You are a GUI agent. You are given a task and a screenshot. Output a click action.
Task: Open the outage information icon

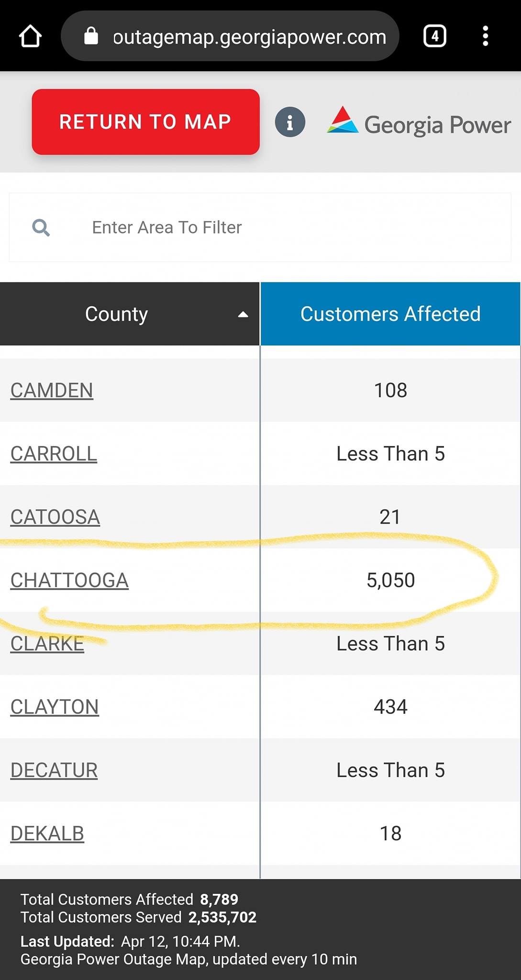click(x=290, y=122)
